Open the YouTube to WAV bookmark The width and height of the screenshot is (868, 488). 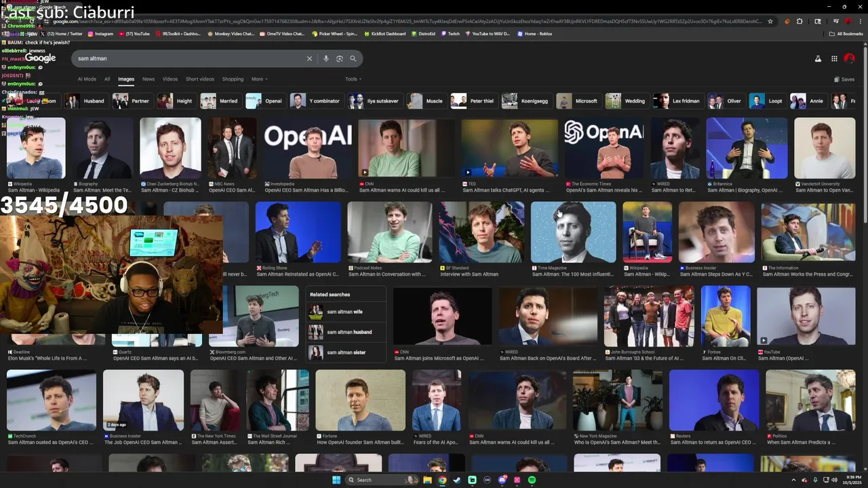click(487, 33)
